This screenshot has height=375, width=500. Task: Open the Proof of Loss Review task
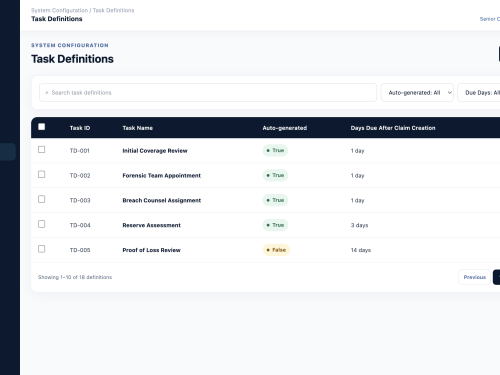click(152, 250)
